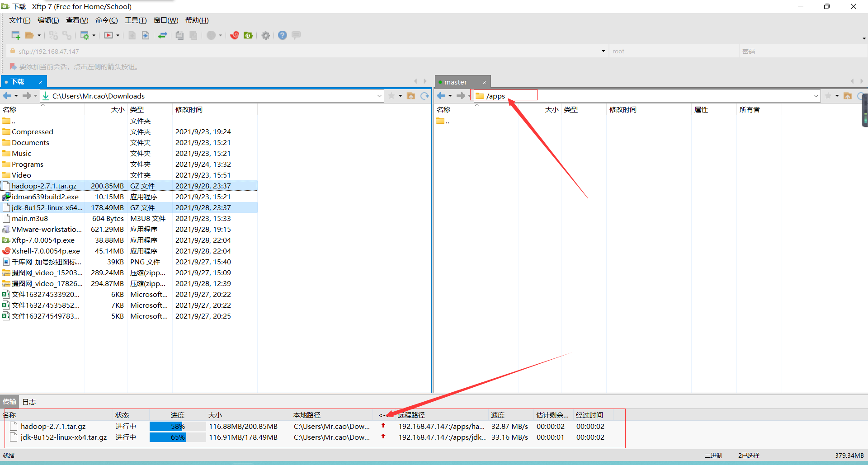Expand the session properties dropdown arrow
The image size is (868, 465).
click(x=94, y=35)
